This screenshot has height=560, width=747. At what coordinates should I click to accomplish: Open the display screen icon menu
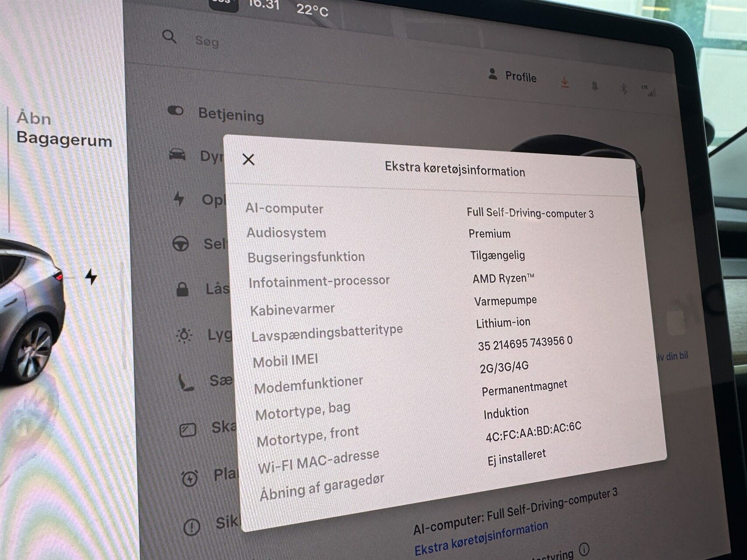(188, 430)
